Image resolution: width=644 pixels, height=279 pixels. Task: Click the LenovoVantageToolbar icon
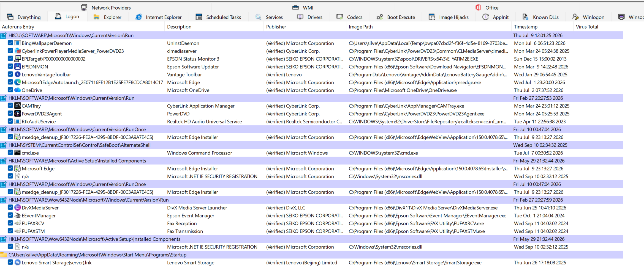(x=18, y=74)
